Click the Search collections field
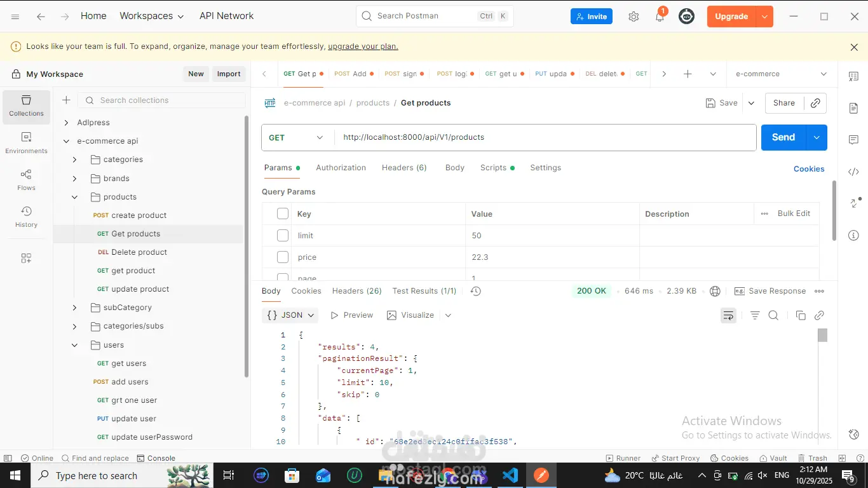 pyautogui.click(x=161, y=100)
